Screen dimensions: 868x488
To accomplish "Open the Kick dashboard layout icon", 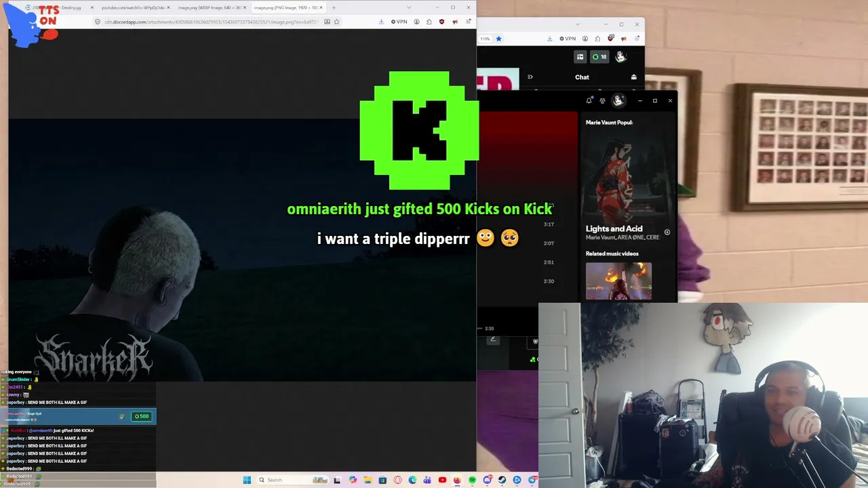I will click(580, 57).
